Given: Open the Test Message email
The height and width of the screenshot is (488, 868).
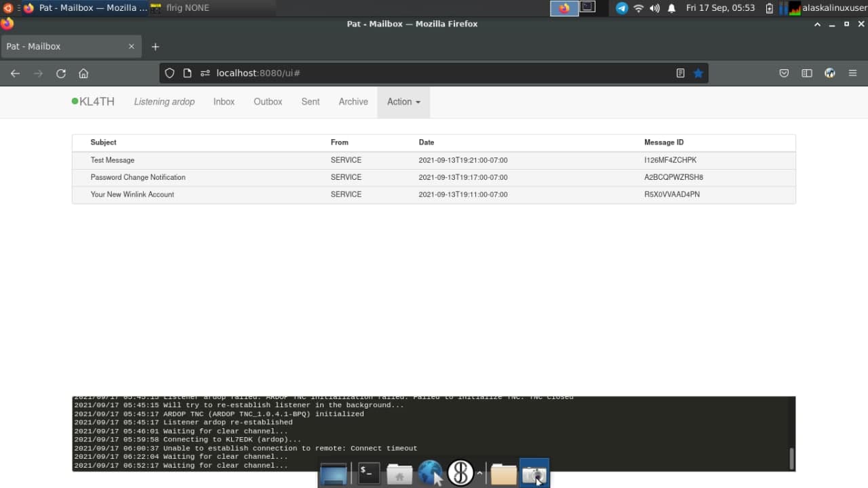Looking at the screenshot, I should pyautogui.click(x=113, y=160).
